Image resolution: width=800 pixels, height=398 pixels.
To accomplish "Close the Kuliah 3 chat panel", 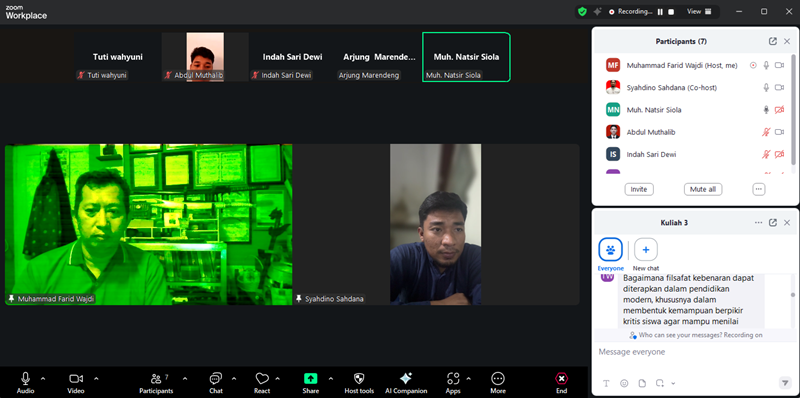I will 787,222.
